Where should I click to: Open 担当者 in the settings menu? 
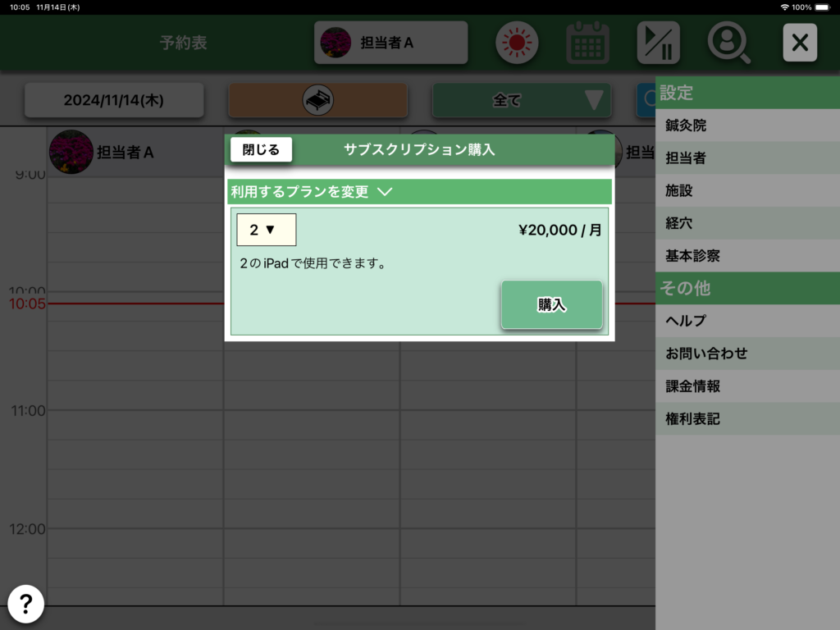pyautogui.click(x=686, y=158)
